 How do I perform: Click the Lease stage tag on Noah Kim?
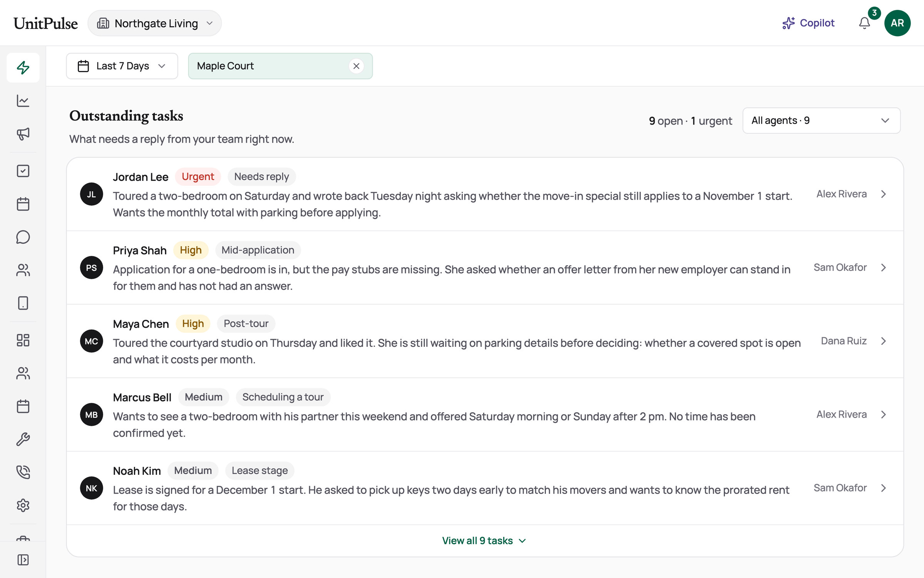259,470
